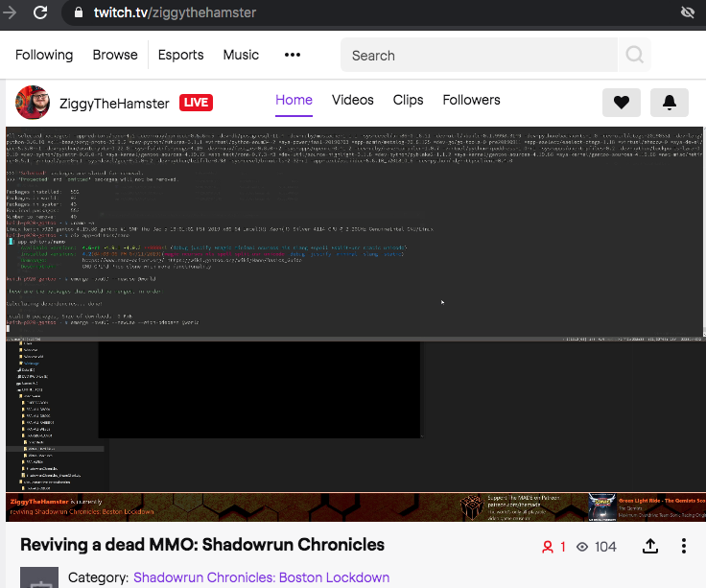Viewport: 706px width, 588px height.
Task: Open the three-dot more menu in navigation
Action: (x=293, y=55)
